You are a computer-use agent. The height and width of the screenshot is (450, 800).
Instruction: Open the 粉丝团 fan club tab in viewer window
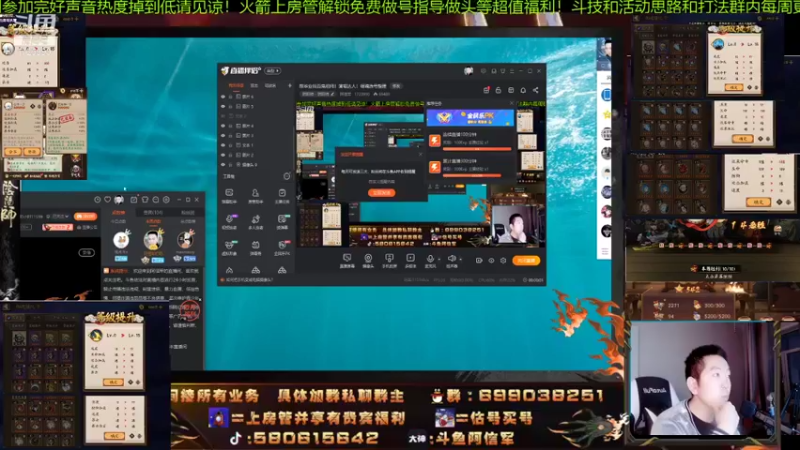[x=188, y=212]
